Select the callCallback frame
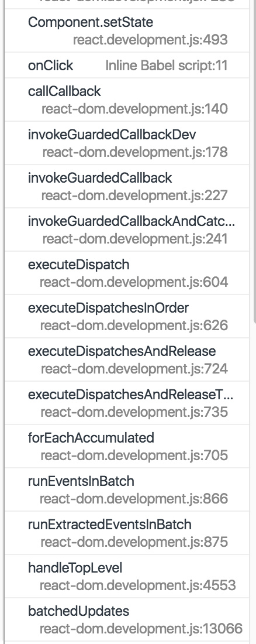 (127, 100)
